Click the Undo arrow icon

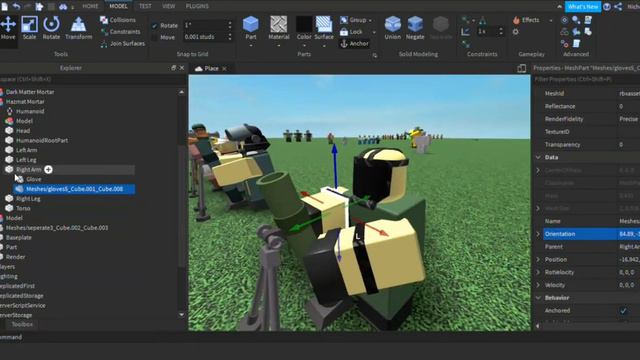click(17, 6)
